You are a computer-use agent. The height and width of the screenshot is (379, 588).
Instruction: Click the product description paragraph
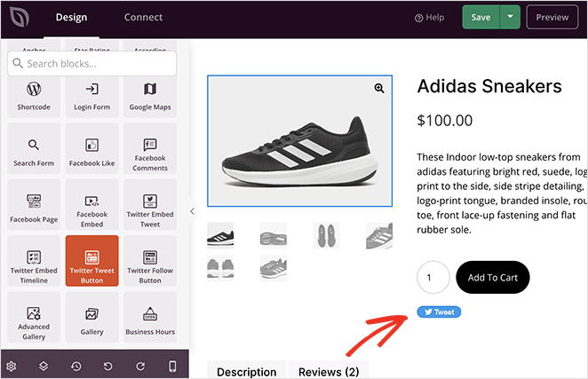[x=502, y=193]
